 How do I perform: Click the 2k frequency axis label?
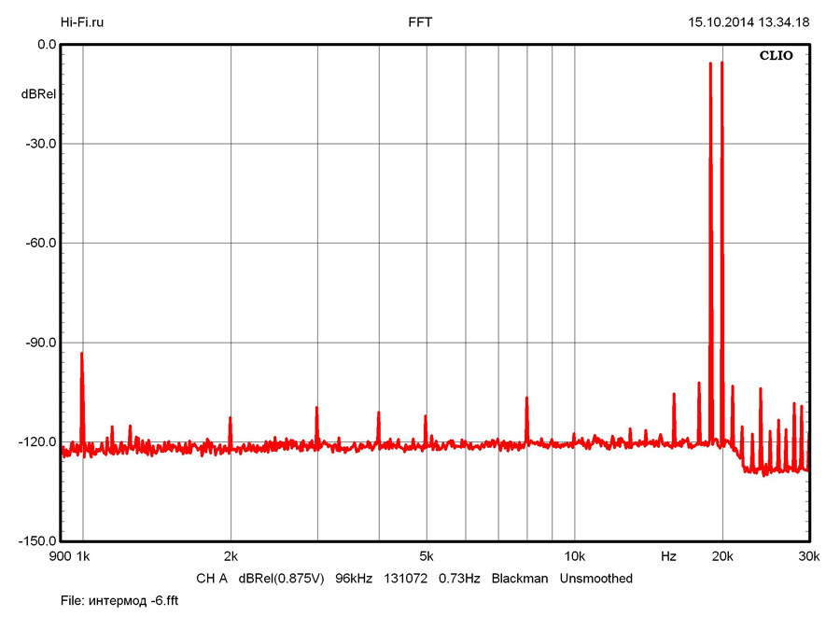point(231,556)
